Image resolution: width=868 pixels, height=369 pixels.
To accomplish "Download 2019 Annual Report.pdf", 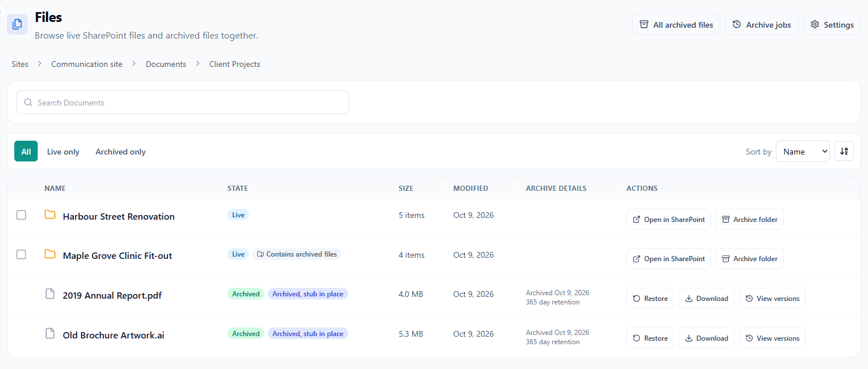I will (706, 299).
